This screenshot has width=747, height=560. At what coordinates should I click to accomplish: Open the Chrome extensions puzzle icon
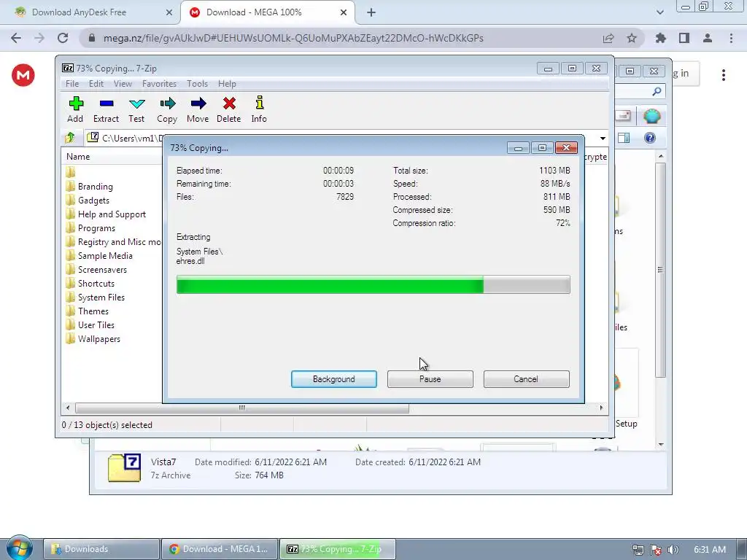click(661, 38)
